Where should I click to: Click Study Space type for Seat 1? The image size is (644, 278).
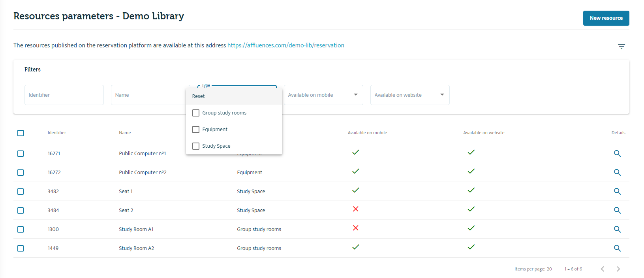pyautogui.click(x=251, y=192)
